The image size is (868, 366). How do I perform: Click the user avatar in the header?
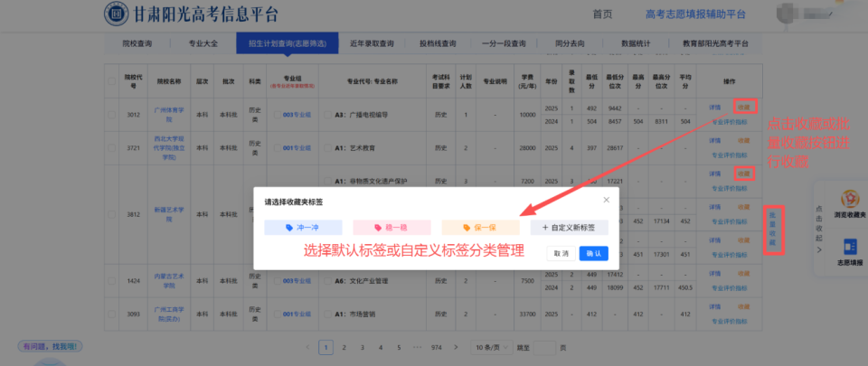(788, 13)
